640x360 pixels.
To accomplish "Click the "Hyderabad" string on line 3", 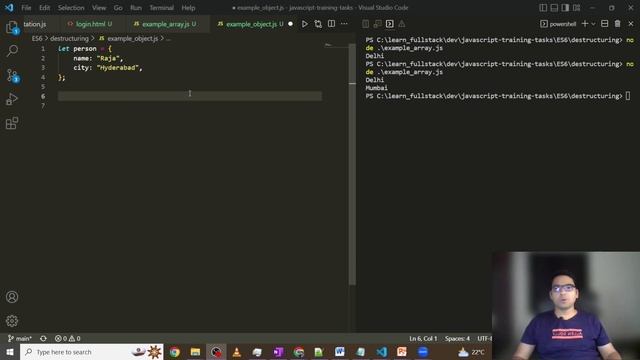I will (x=118, y=68).
